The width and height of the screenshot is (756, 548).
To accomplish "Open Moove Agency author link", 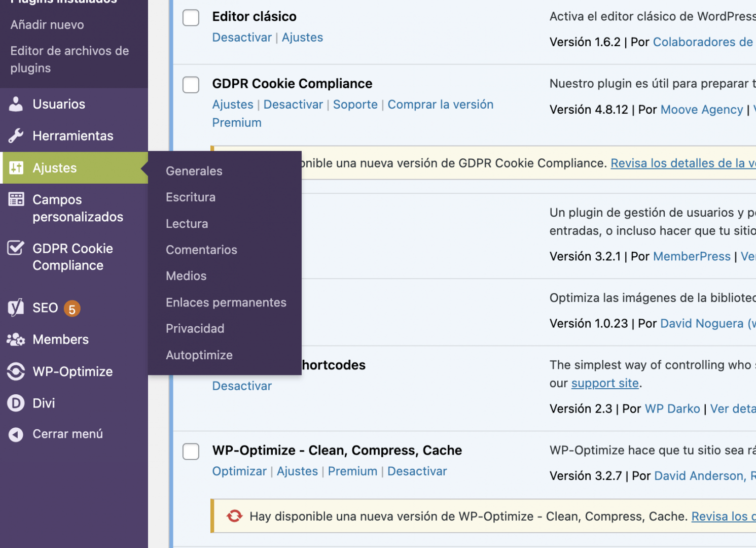I will tap(702, 110).
